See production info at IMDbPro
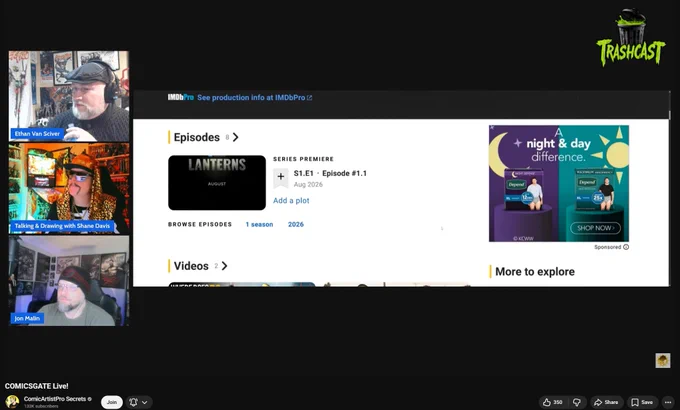Image resolution: width=680 pixels, height=410 pixels. click(255, 98)
